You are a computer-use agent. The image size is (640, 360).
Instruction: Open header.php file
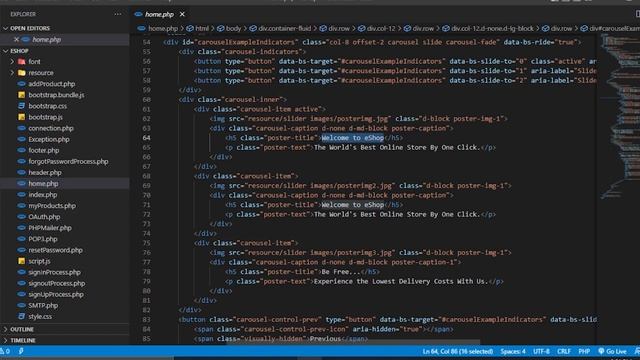44,172
